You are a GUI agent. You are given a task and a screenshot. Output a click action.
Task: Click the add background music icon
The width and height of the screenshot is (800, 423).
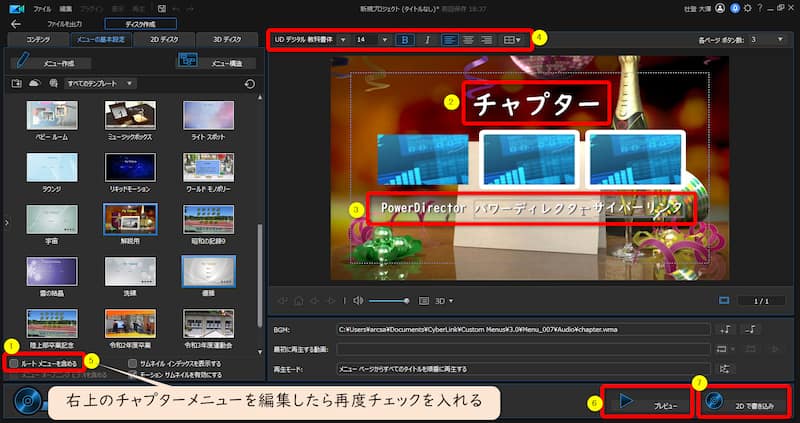tap(725, 330)
